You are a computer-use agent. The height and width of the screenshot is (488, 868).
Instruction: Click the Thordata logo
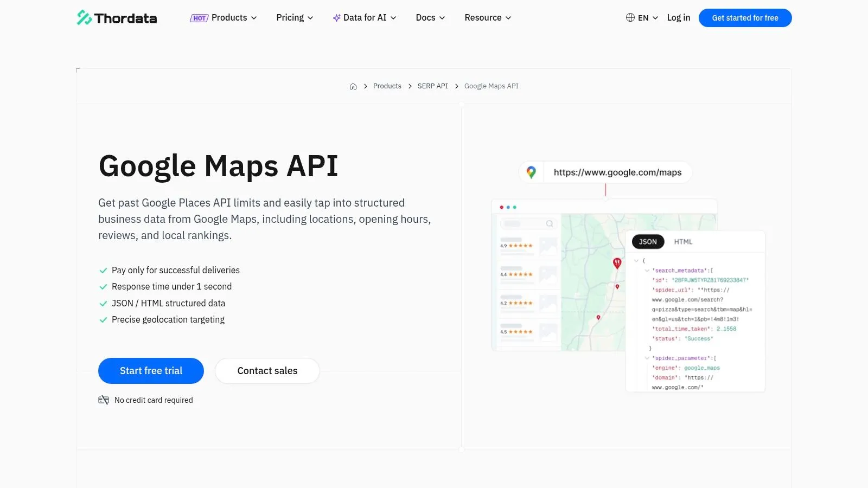click(117, 18)
